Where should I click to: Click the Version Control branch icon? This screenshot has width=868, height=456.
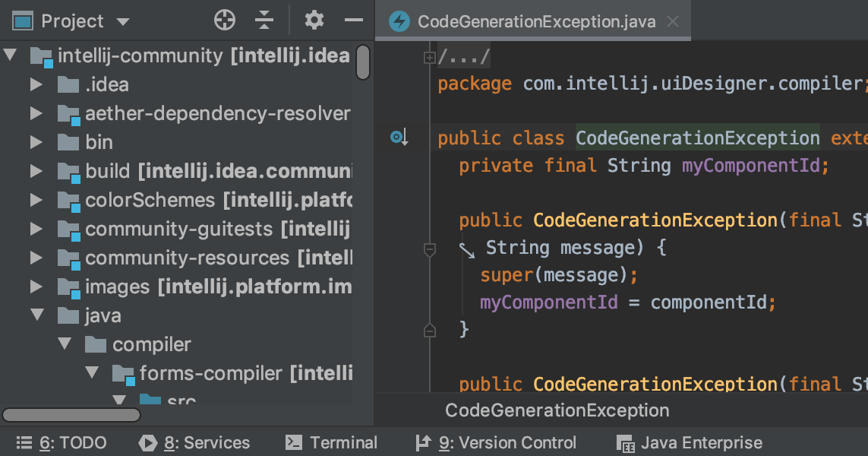423,443
